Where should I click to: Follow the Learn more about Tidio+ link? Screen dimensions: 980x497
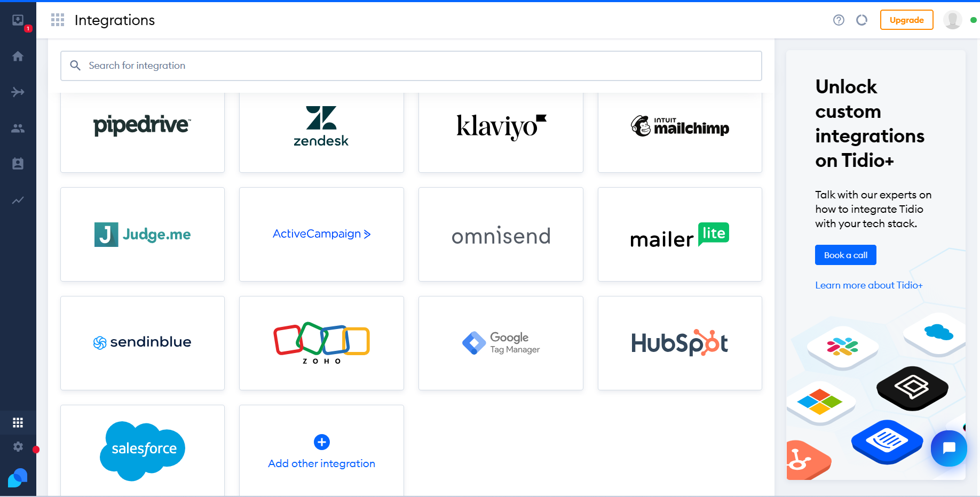(x=868, y=285)
